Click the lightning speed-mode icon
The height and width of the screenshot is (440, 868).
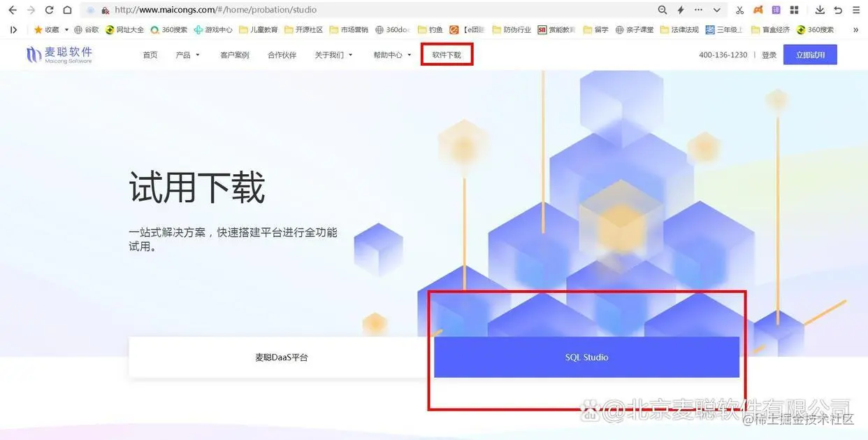[x=681, y=10]
